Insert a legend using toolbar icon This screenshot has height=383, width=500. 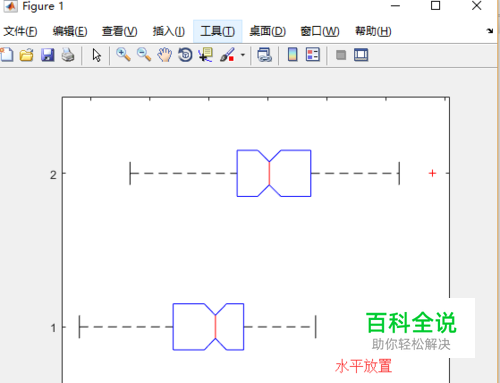coord(313,55)
